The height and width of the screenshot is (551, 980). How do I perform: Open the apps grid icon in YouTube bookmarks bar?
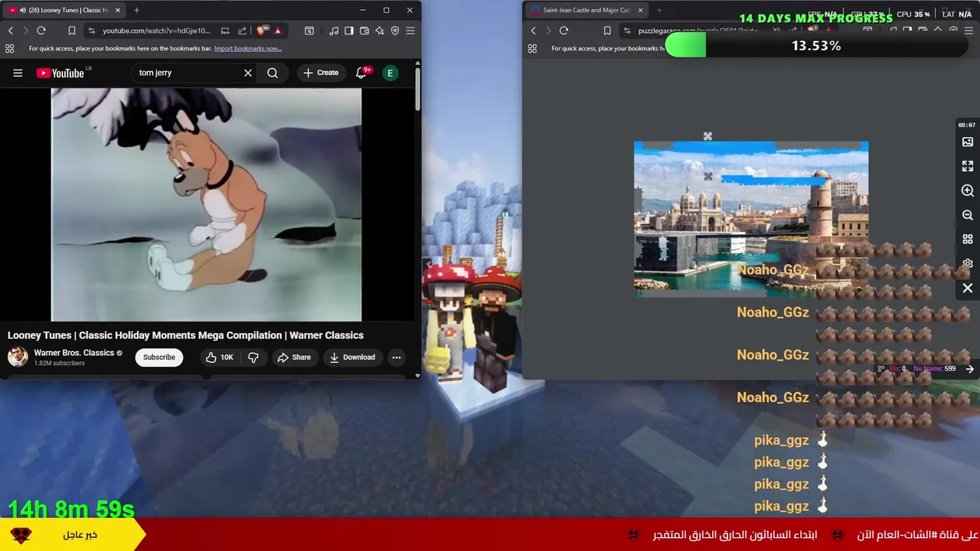point(10,48)
